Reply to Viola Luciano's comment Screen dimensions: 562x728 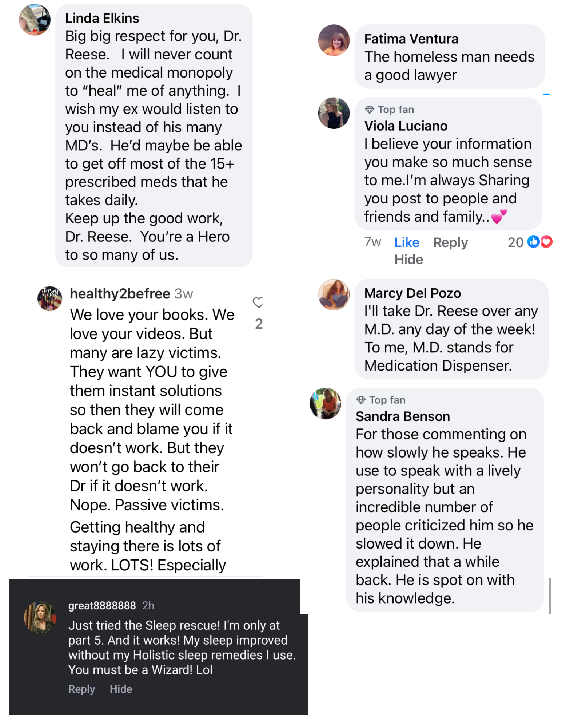(x=450, y=242)
